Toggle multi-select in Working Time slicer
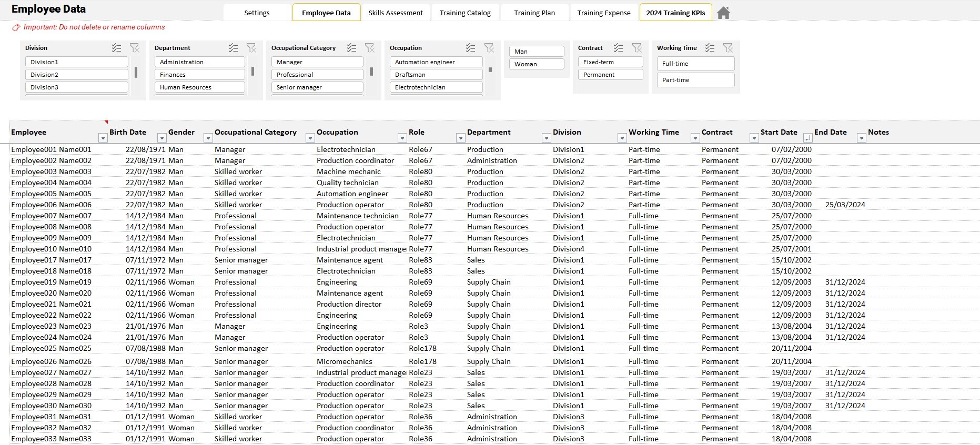The height and width of the screenshot is (445, 980). pyautogui.click(x=710, y=48)
